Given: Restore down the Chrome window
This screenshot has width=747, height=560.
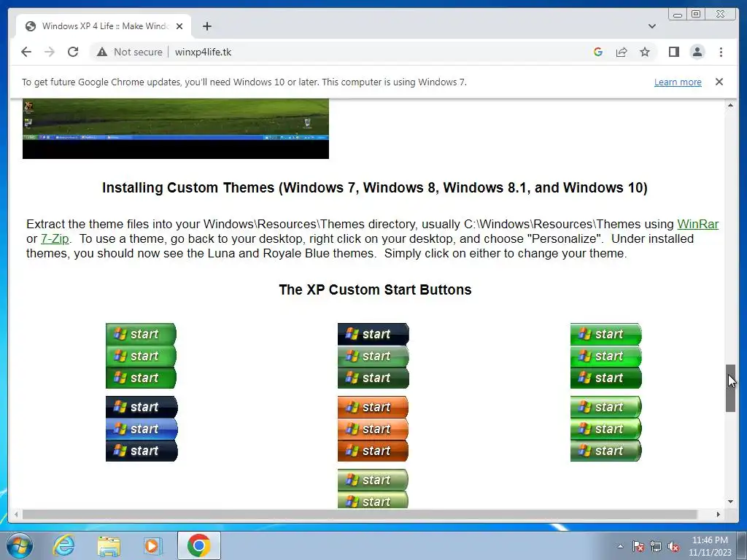Looking at the screenshot, I should click(x=696, y=15).
